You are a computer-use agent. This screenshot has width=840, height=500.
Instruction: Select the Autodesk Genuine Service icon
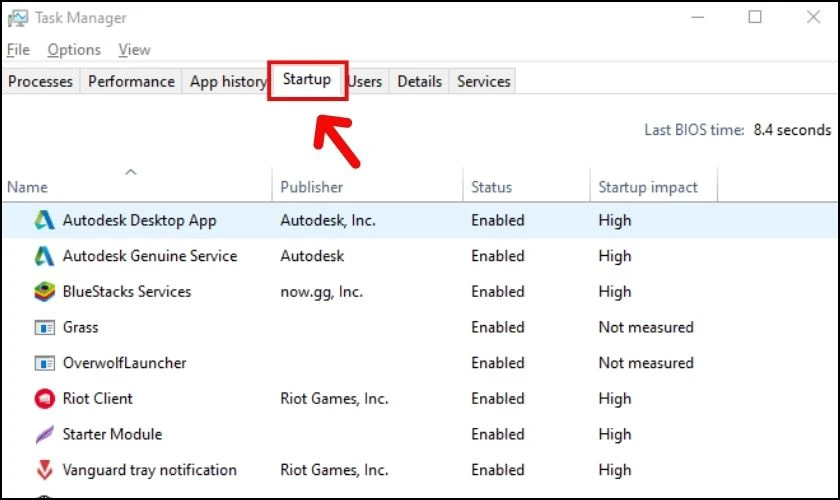tap(44, 256)
